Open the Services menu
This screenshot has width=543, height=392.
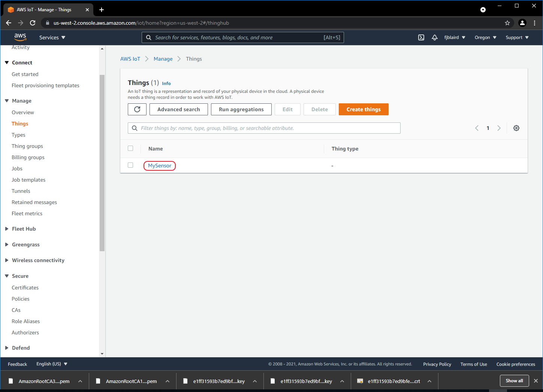(52, 37)
